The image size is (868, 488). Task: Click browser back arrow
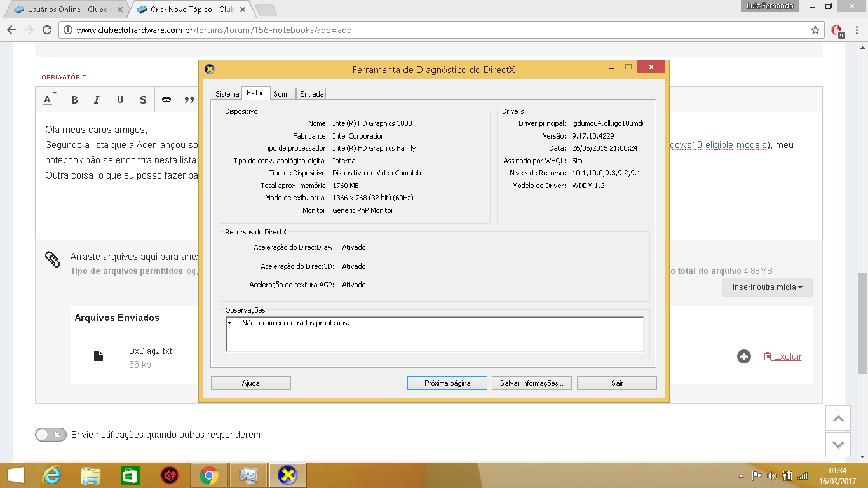coord(11,30)
